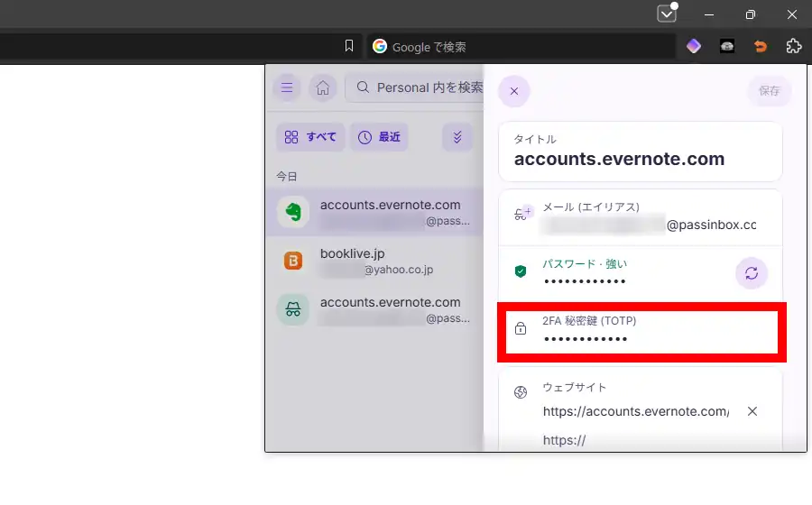Click the regenerate password icon
This screenshot has height=505, width=812.
point(752,272)
